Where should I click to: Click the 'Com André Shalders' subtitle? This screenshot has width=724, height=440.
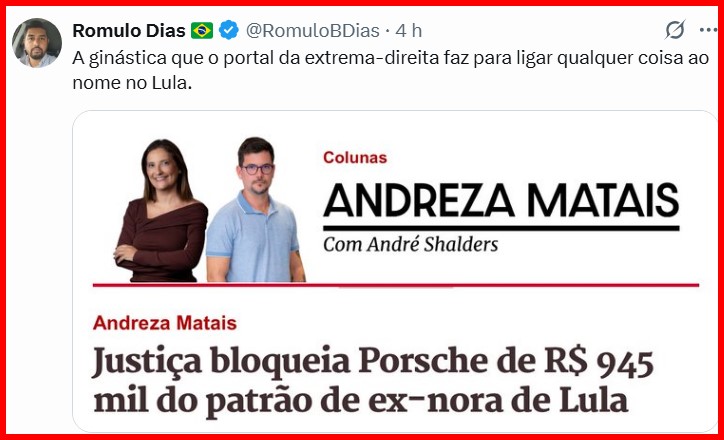(410, 244)
